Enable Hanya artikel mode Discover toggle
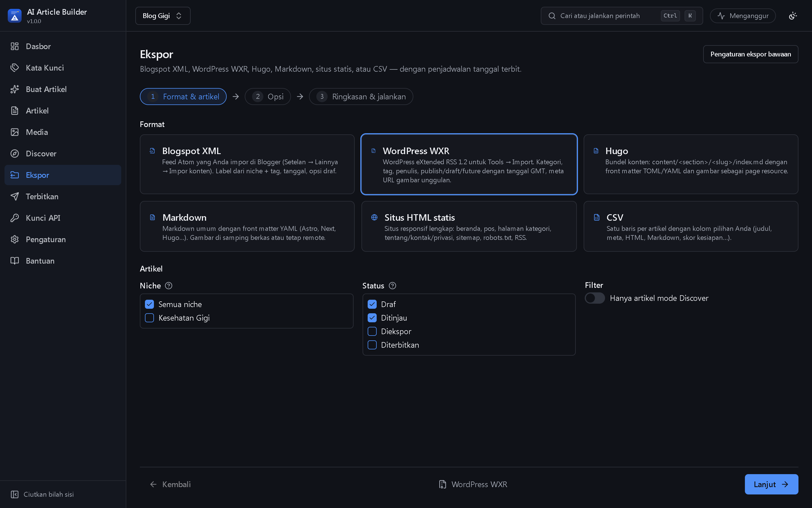 [595, 298]
